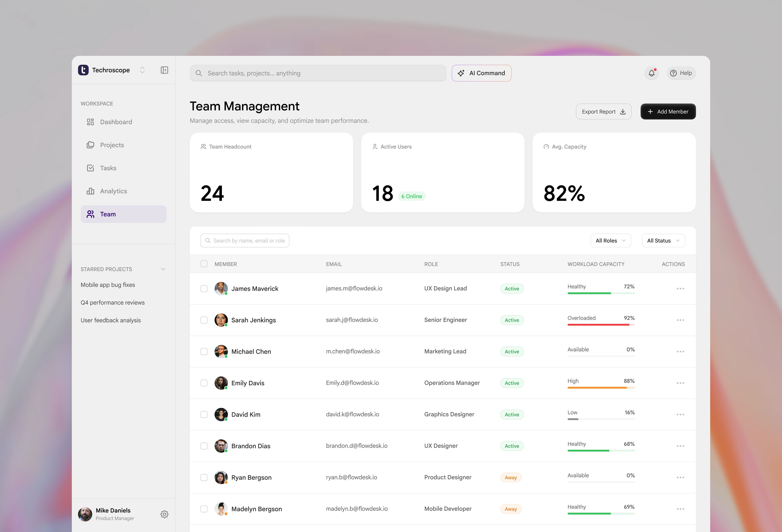This screenshot has width=782, height=532.
Task: Open actions menu for James Maverick
Action: pos(680,289)
